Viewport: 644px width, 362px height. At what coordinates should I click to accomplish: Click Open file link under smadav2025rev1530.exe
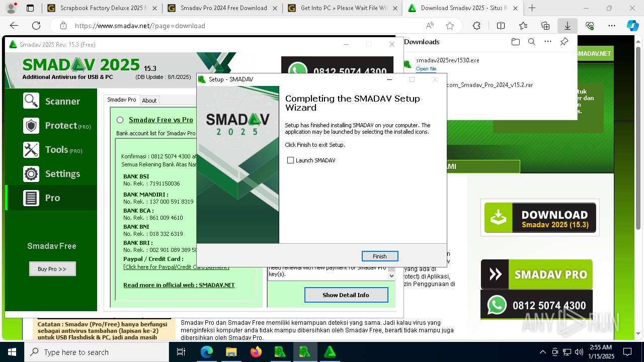click(426, 69)
